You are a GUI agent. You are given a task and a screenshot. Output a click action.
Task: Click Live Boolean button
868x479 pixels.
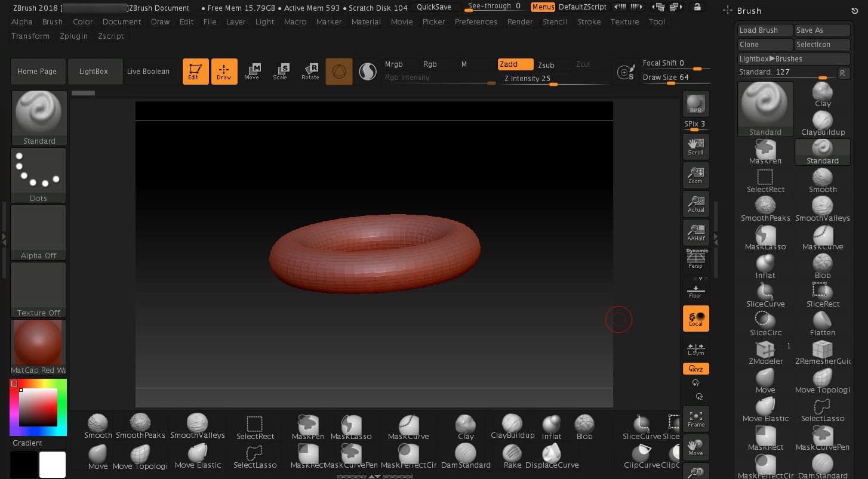(x=148, y=71)
